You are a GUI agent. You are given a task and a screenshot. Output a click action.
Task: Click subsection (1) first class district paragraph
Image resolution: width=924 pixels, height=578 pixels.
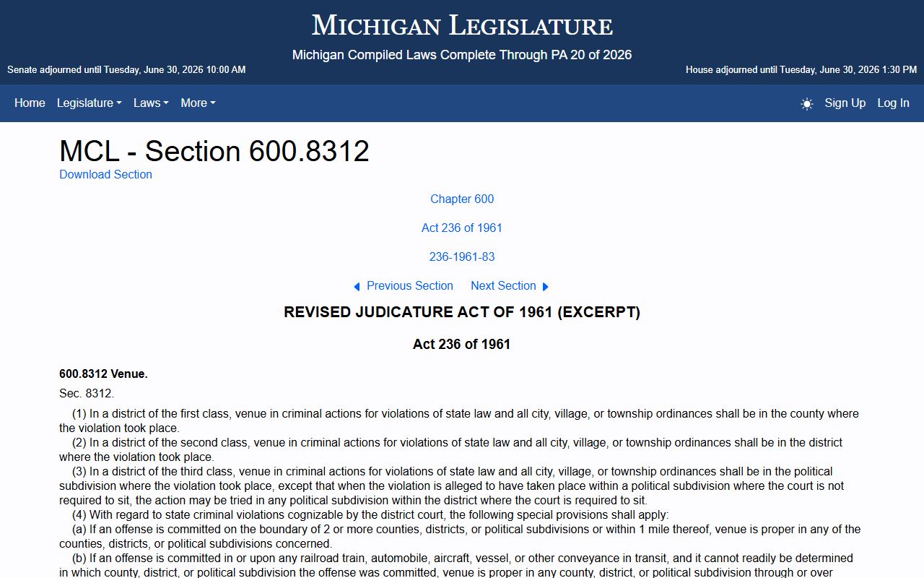coord(459,421)
